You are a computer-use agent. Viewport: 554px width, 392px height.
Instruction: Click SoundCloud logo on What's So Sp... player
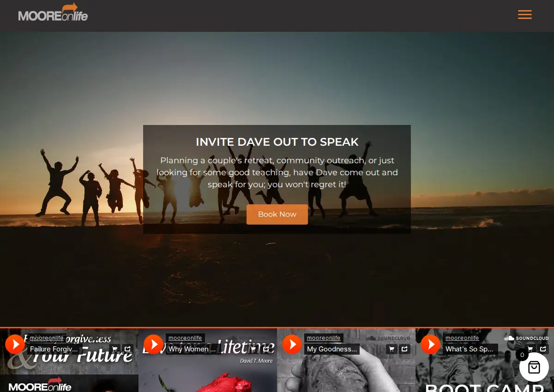click(526, 338)
